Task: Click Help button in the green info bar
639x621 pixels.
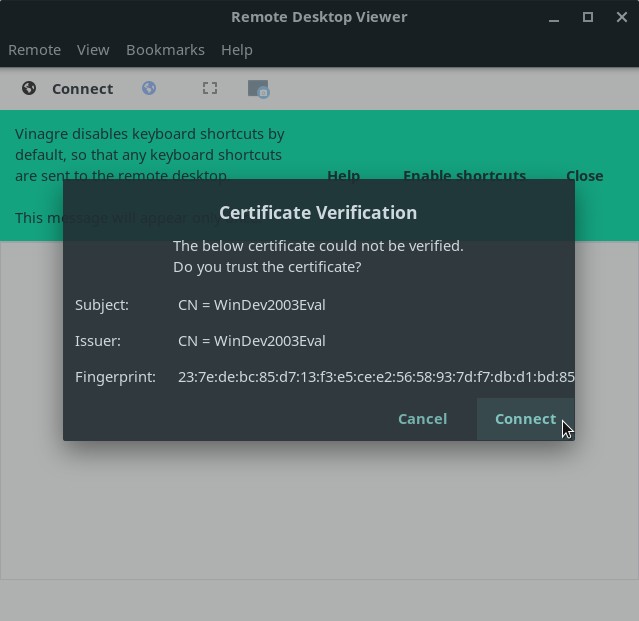Action: 343,174
